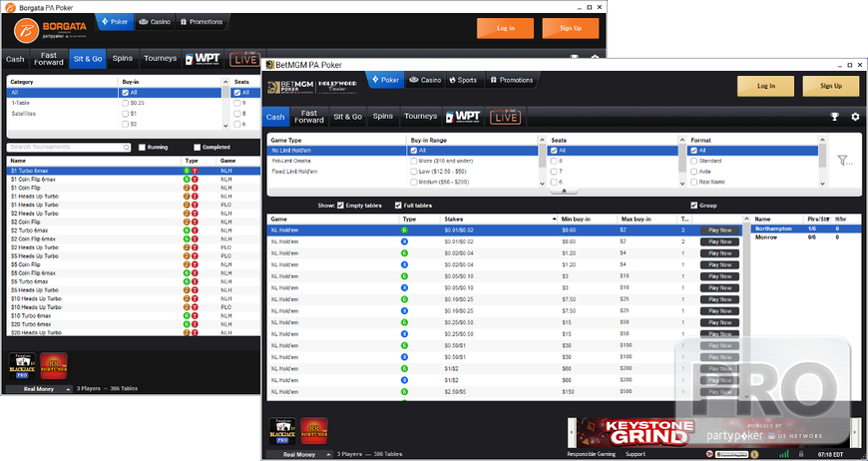Click gold Sign Up button in BetMGM
This screenshot has width=868, height=461.
click(x=831, y=87)
